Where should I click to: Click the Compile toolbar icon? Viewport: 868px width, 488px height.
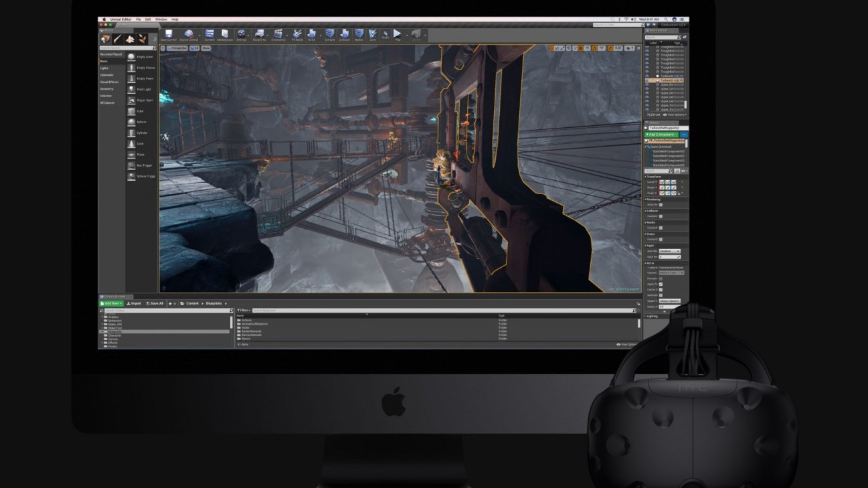tap(330, 35)
